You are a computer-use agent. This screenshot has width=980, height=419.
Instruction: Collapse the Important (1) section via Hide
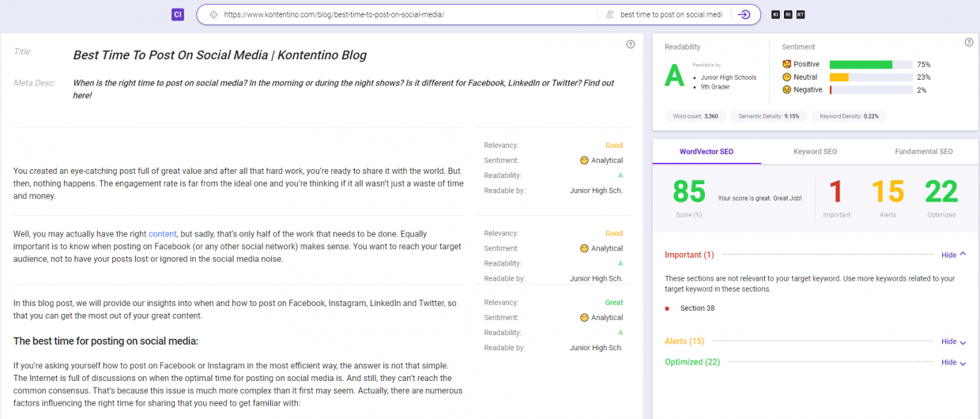tap(954, 255)
